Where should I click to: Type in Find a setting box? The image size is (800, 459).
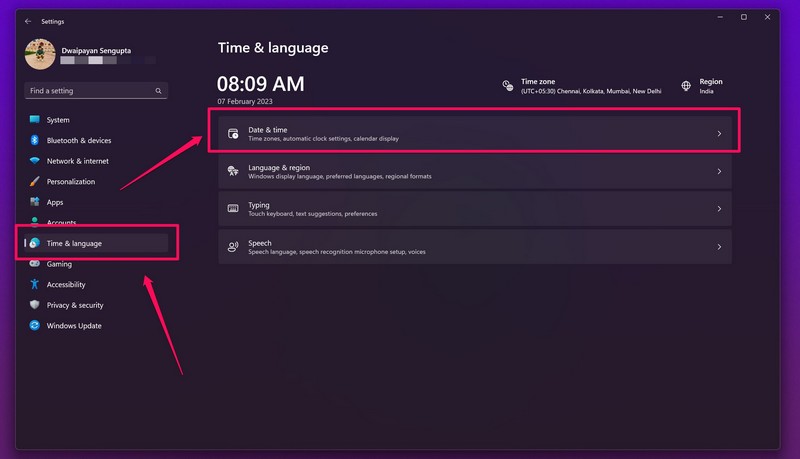pos(88,91)
